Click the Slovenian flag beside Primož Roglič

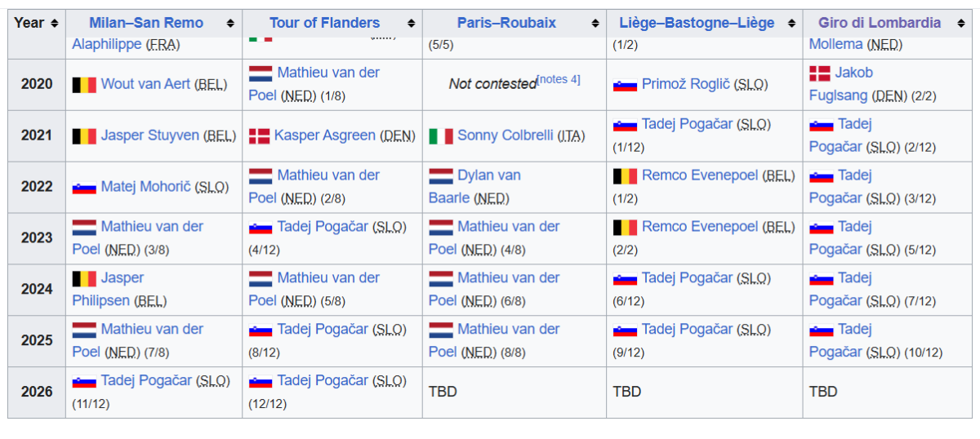pos(625,84)
